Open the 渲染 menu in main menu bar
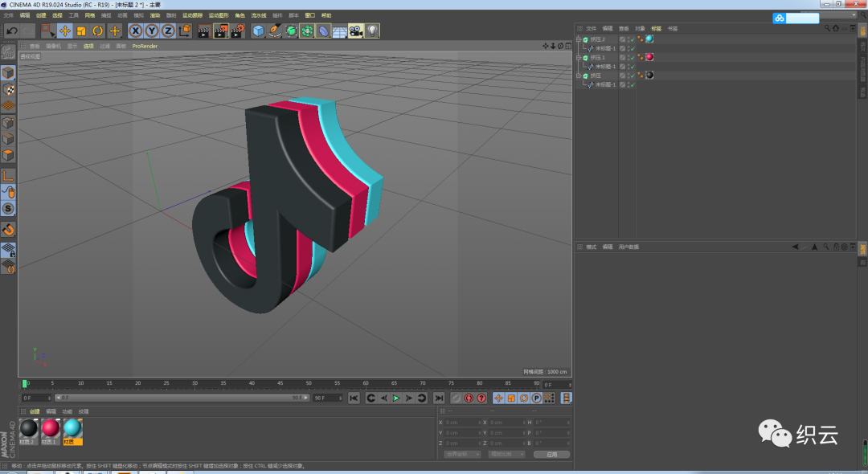The image size is (868, 474). click(x=155, y=15)
